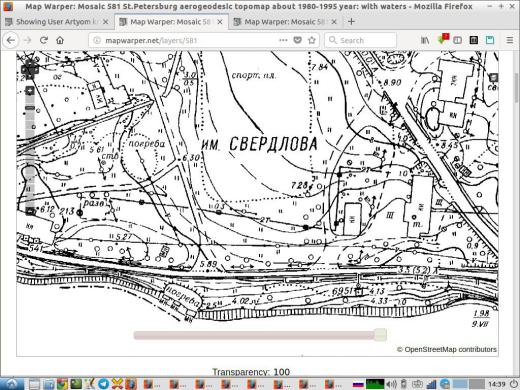520x390 pixels.
Task: Click the transparency slider handle
Action: pyautogui.click(x=380, y=335)
